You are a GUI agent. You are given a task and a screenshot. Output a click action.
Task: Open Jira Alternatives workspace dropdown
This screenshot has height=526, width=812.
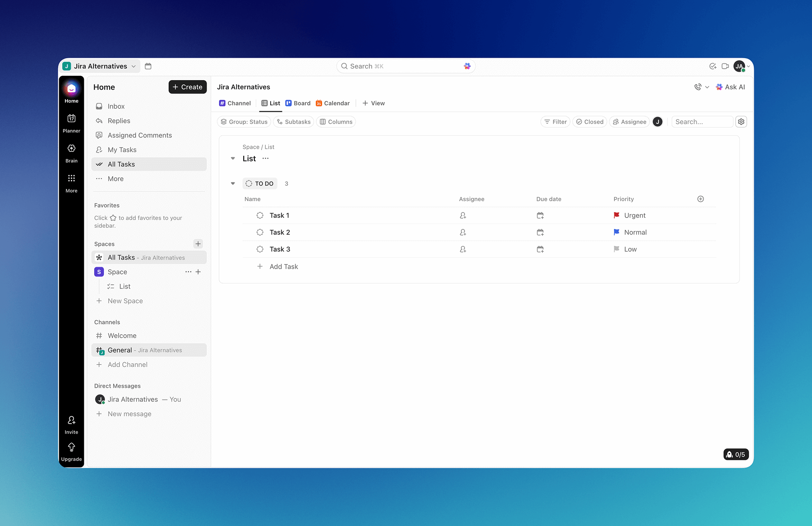[x=100, y=66]
